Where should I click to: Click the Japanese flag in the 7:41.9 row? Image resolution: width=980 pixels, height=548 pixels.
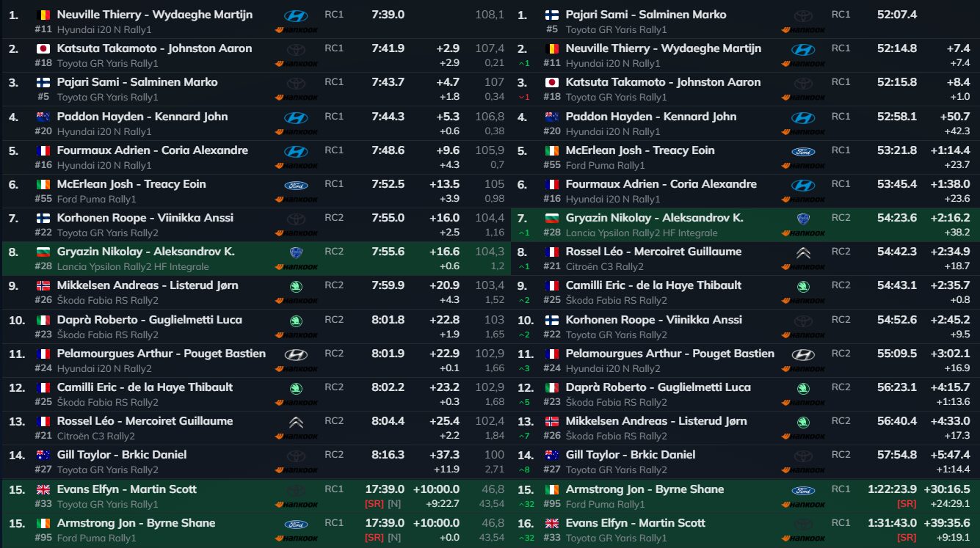43,48
